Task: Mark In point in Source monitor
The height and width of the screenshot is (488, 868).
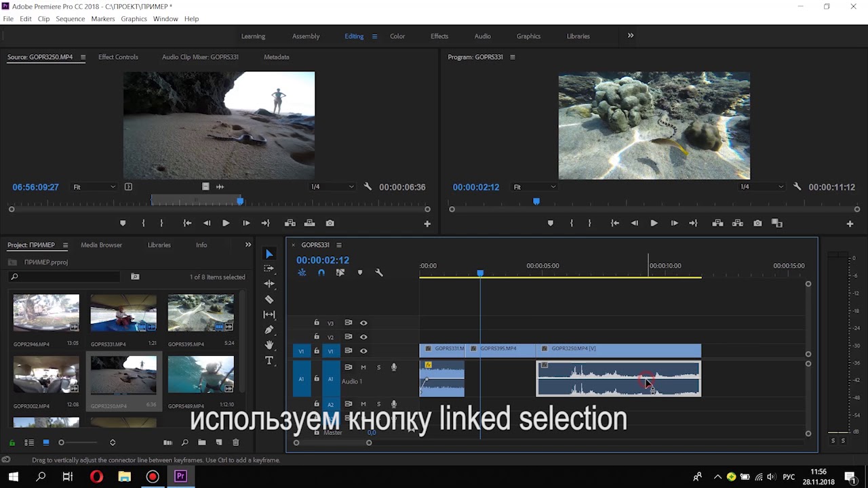Action: point(143,223)
